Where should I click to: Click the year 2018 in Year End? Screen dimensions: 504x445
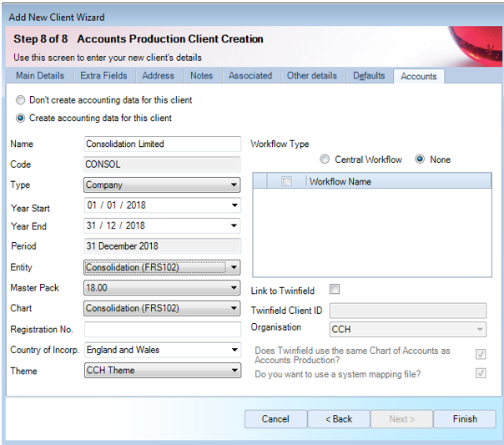135,225
